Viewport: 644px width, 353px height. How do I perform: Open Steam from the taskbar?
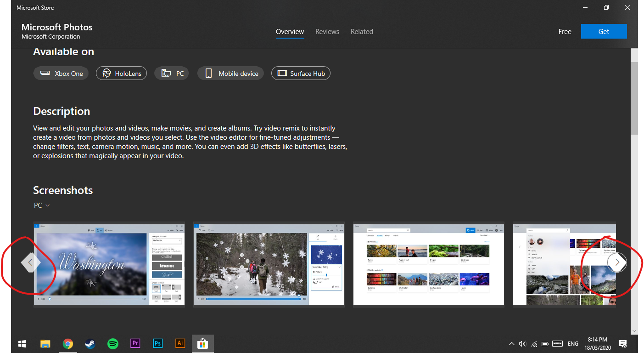pyautogui.click(x=90, y=343)
